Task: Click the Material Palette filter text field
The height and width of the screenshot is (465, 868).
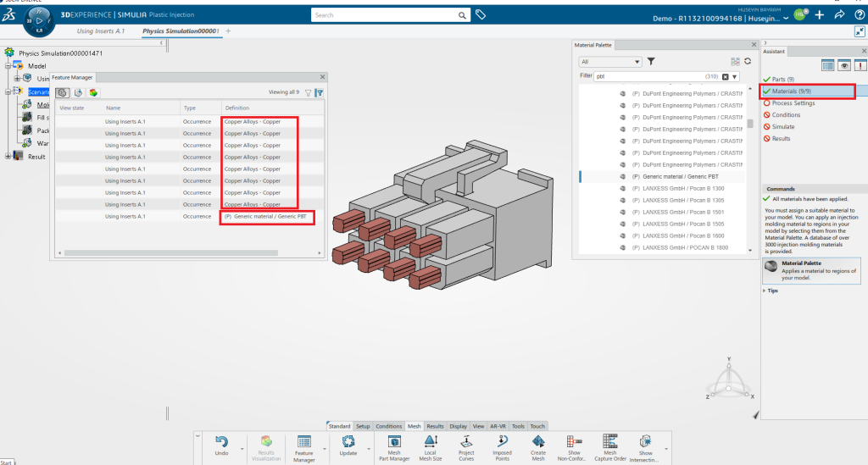Action: tap(654, 76)
